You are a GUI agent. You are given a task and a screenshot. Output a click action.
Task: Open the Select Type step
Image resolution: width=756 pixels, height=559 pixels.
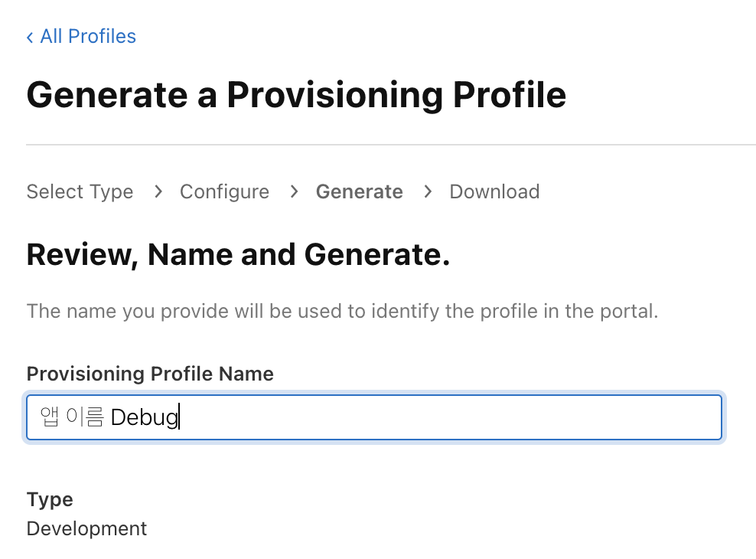pyautogui.click(x=80, y=191)
